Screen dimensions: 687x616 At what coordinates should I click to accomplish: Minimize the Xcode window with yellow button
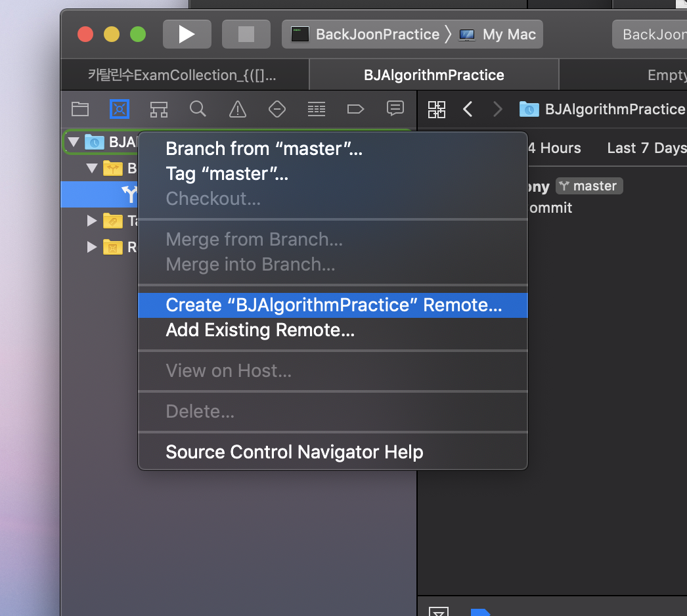[x=111, y=34]
